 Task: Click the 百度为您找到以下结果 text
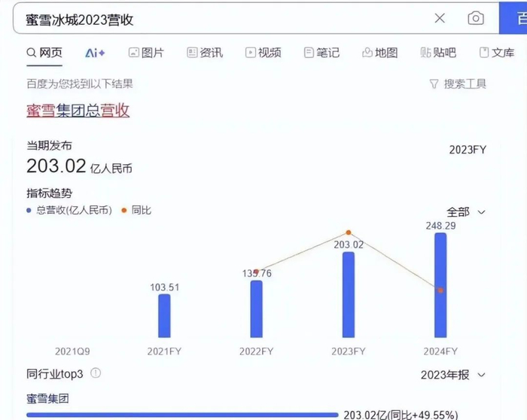click(80, 84)
